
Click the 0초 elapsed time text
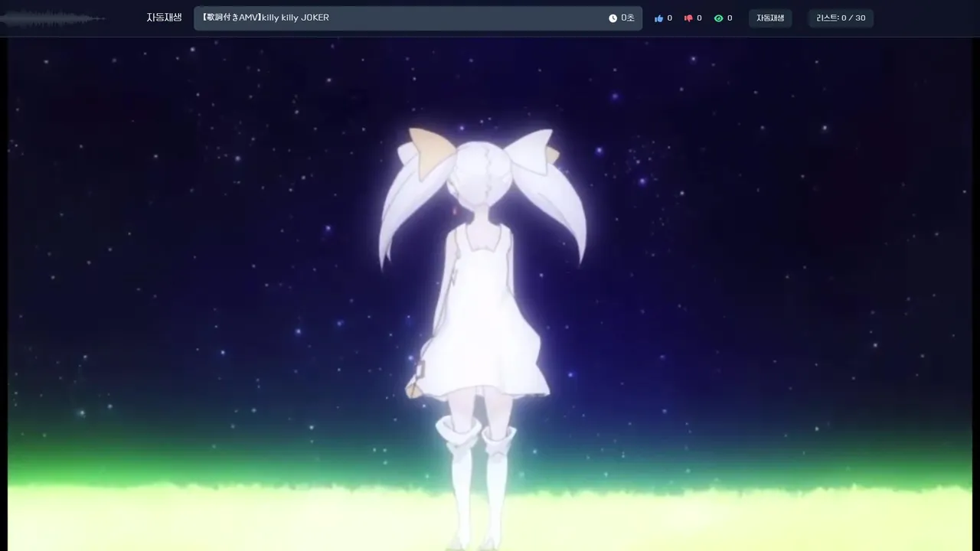tap(627, 18)
